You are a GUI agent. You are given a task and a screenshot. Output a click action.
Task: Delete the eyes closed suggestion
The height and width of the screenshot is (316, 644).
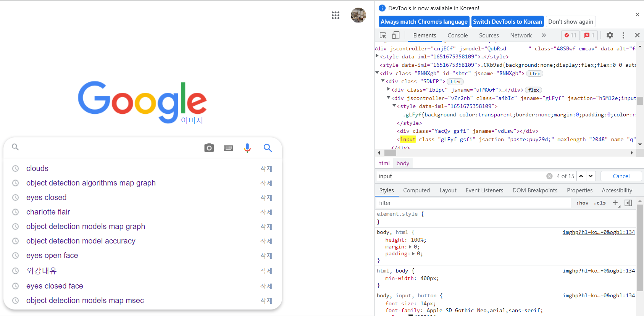point(266,198)
